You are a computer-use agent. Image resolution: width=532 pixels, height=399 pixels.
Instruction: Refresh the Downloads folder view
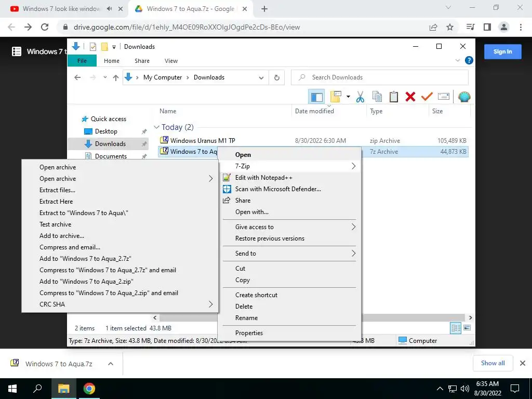(277, 78)
